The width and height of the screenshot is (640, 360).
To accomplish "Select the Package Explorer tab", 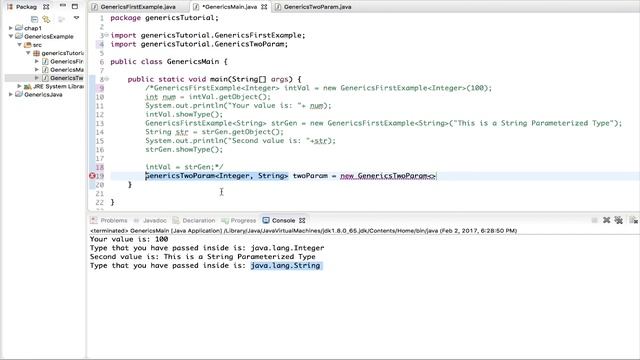I will [27, 7].
